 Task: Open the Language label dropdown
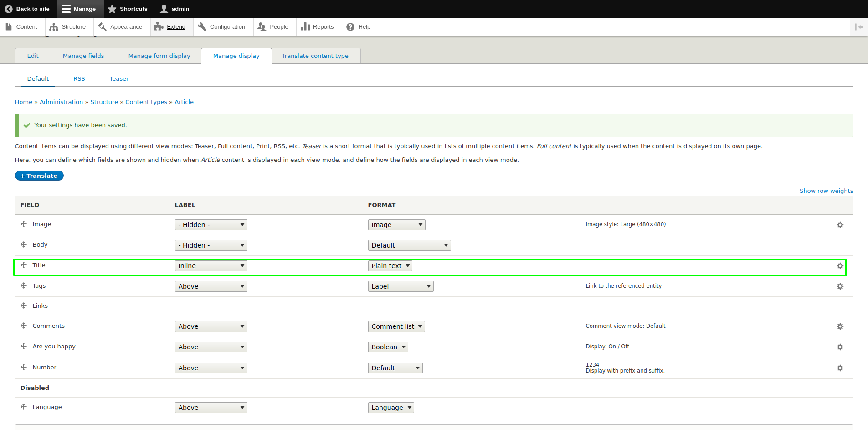pos(211,407)
